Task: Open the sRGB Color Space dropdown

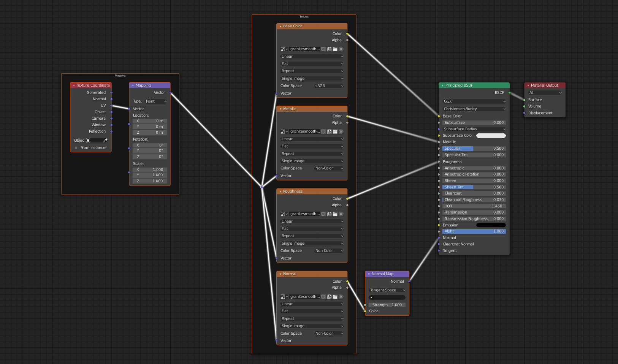Action: (329, 85)
